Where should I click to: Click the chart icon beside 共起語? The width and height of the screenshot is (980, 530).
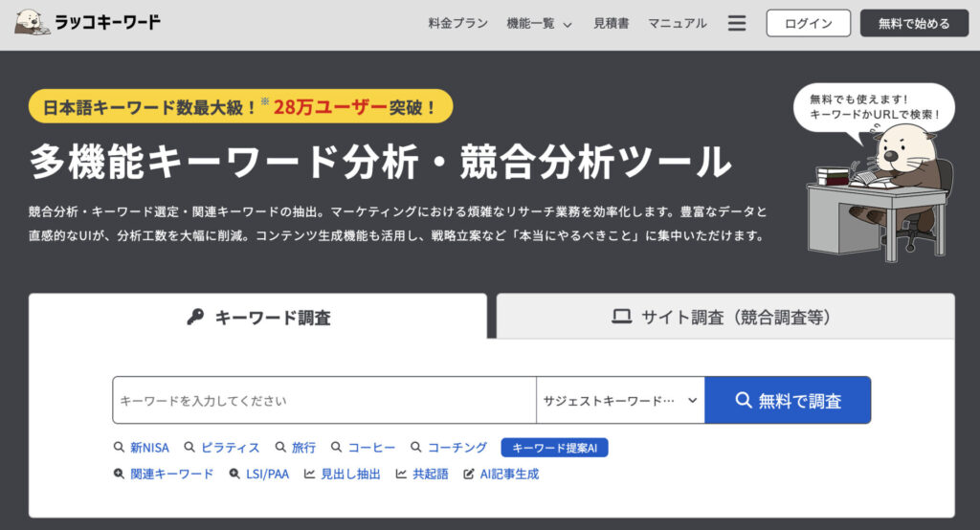click(402, 474)
